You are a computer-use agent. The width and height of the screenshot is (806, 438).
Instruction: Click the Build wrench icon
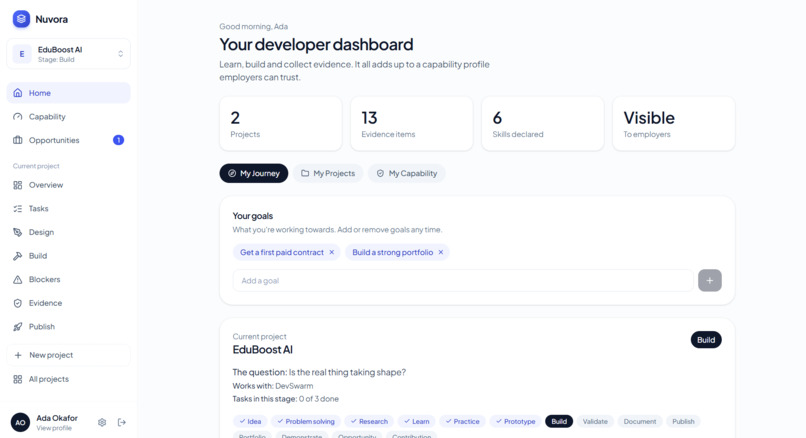[x=17, y=256]
